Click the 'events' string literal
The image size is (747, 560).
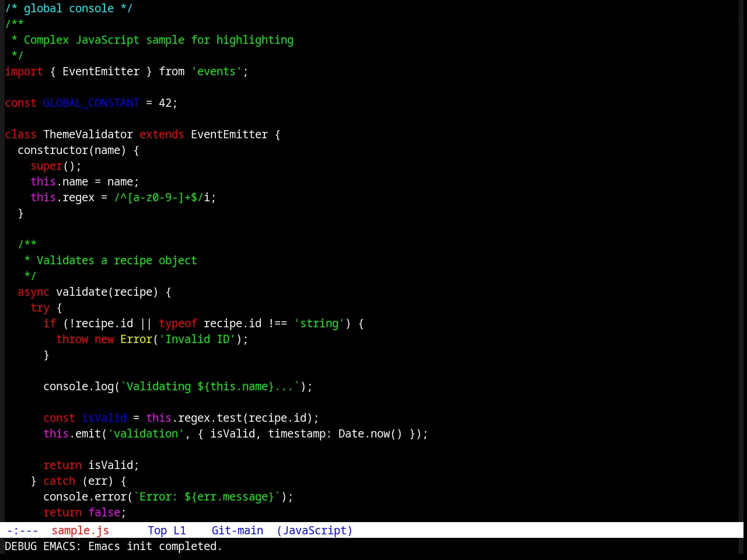point(217,71)
